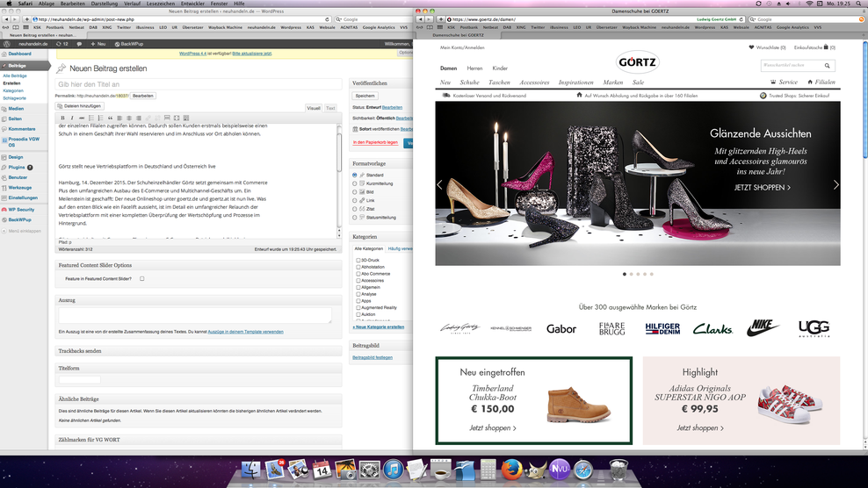The image size is (868, 488).
Task: Click the Timberland Chukka-Boot product tile
Action: 533,400
